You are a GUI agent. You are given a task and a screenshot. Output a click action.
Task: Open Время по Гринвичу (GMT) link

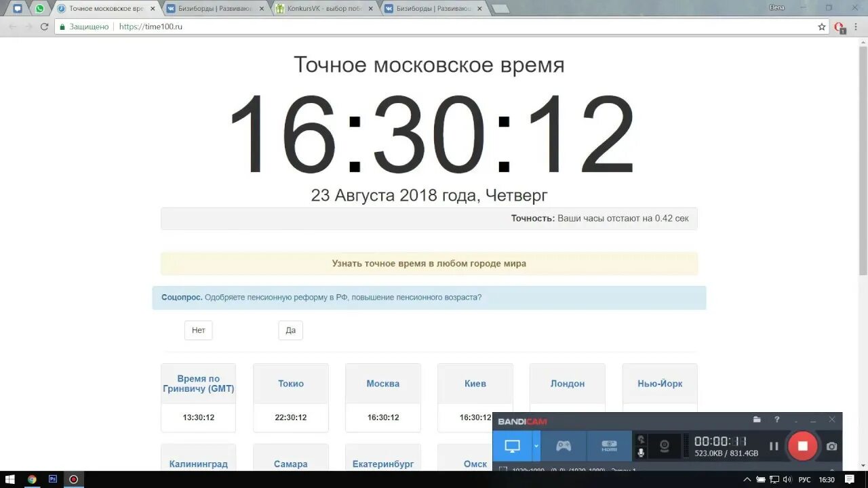pyautogui.click(x=198, y=384)
